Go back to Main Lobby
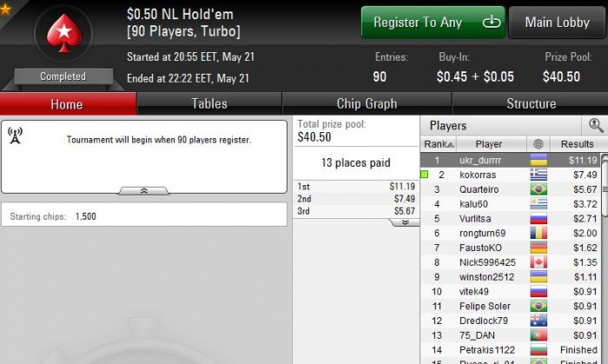 (558, 22)
